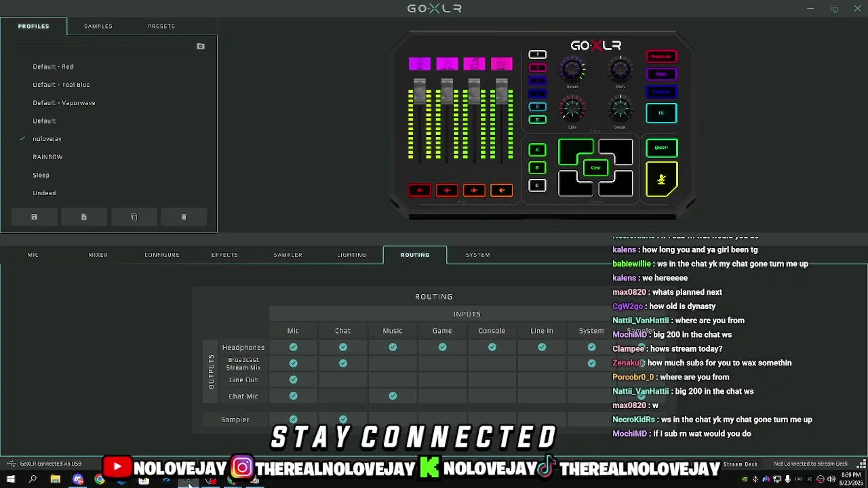
Task: Select sampler bank A button
Action: pyautogui.click(x=537, y=150)
